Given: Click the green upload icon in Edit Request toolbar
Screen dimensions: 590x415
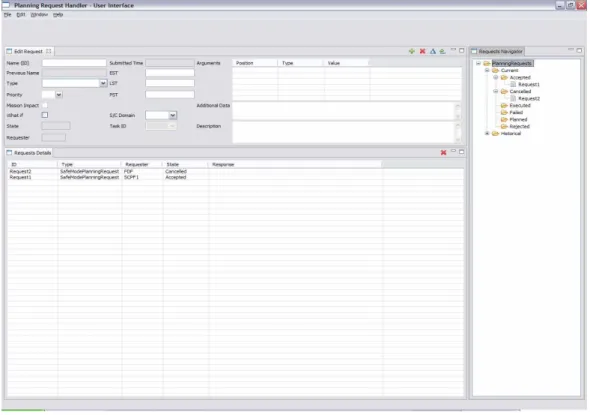Looking at the screenshot, I should pyautogui.click(x=442, y=51).
